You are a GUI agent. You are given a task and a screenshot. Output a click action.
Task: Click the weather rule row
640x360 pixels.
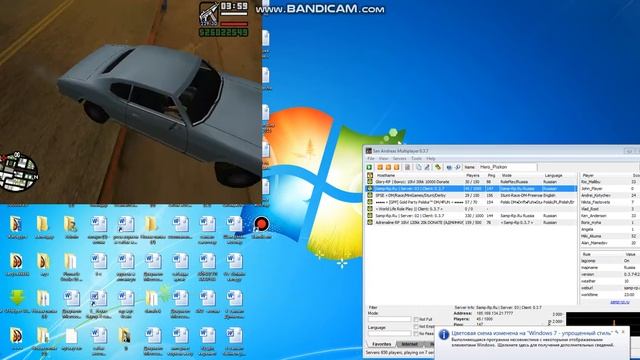[610, 281]
